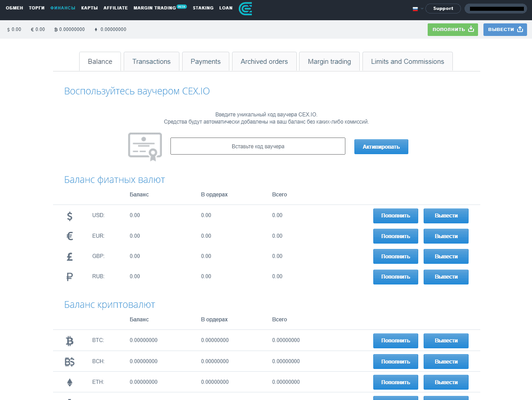This screenshot has height=400, width=532.
Task: Click the euro balance € 0.00 in header
Action: (x=38, y=30)
